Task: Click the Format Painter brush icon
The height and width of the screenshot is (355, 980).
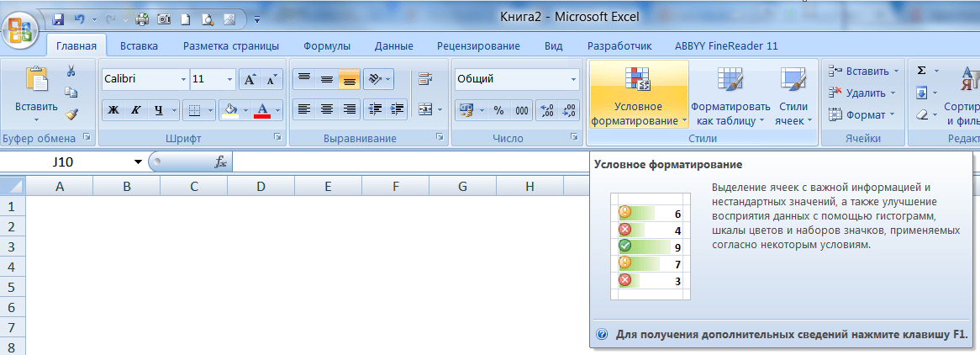Action: point(71,114)
